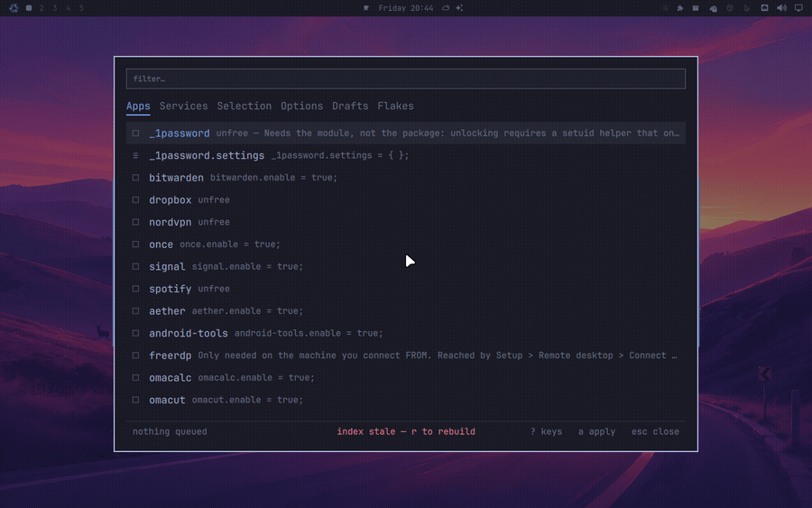The image size is (812, 508).
Task: Click 'signal.enable = true;' text
Action: (x=247, y=267)
